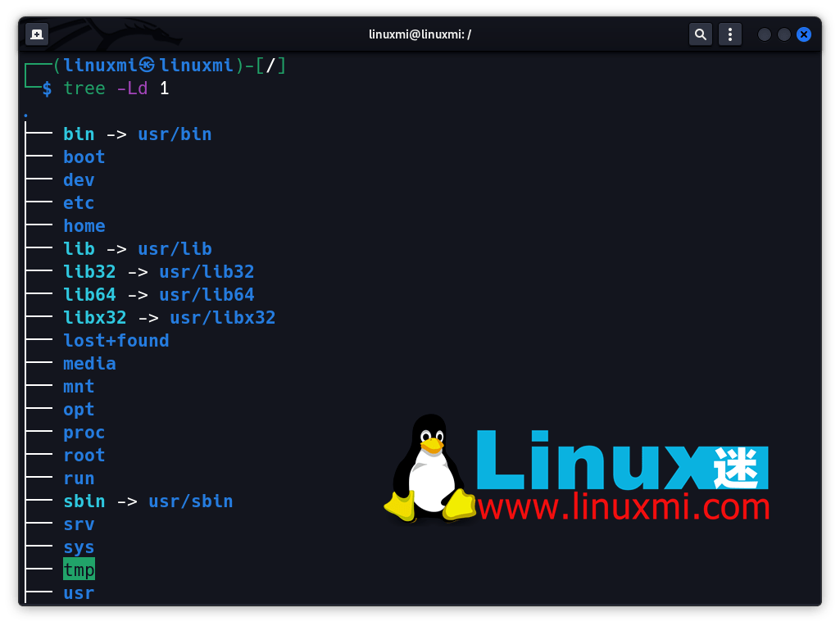Select the 'etc' directory entry

(x=79, y=203)
